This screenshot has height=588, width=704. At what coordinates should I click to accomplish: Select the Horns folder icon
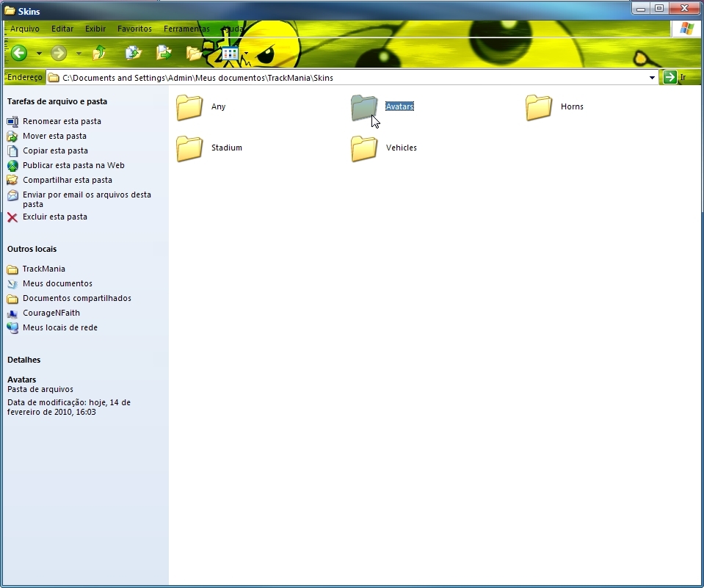click(539, 107)
